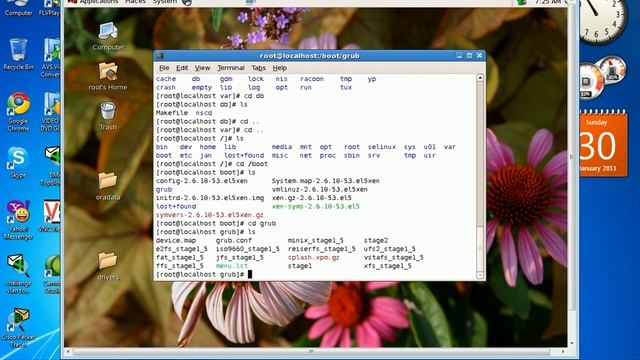Screen dimensions: 640x360
Task: Click symvers-2.6.18-53.el5xen.gz file name
Action: pos(210,215)
